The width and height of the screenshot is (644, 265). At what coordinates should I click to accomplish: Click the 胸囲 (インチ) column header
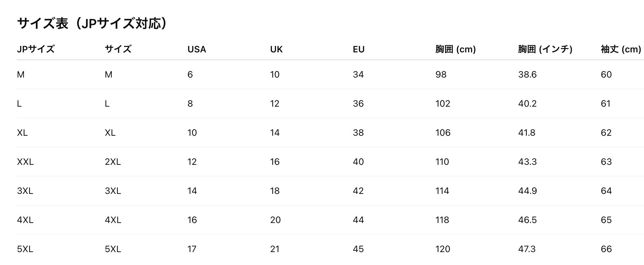(545, 49)
